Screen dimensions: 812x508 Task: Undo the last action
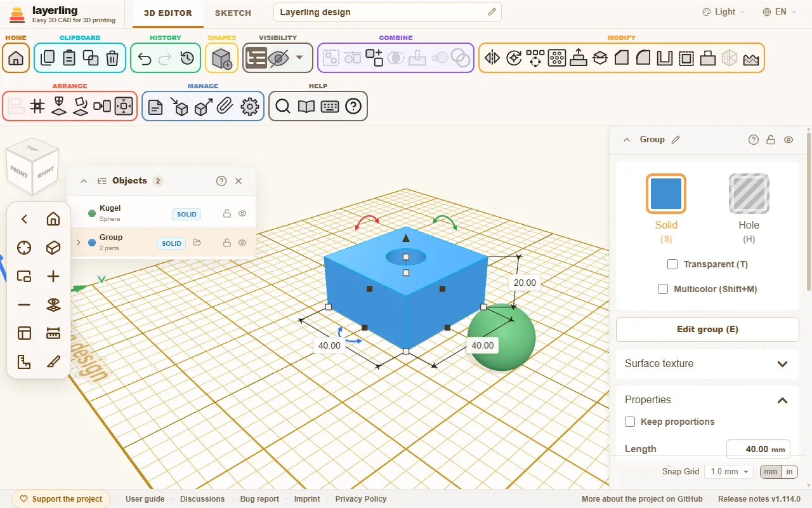[x=144, y=58]
